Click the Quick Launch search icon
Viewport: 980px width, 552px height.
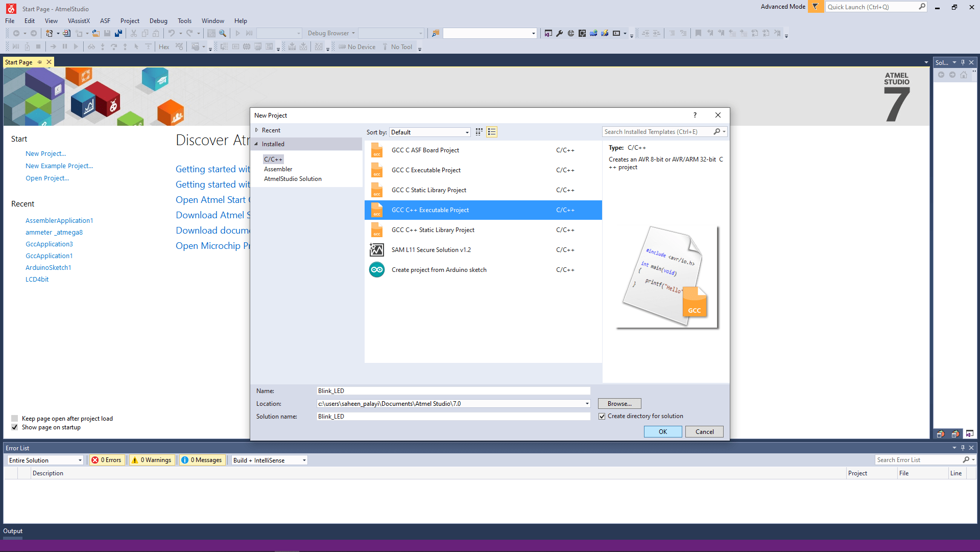point(922,7)
